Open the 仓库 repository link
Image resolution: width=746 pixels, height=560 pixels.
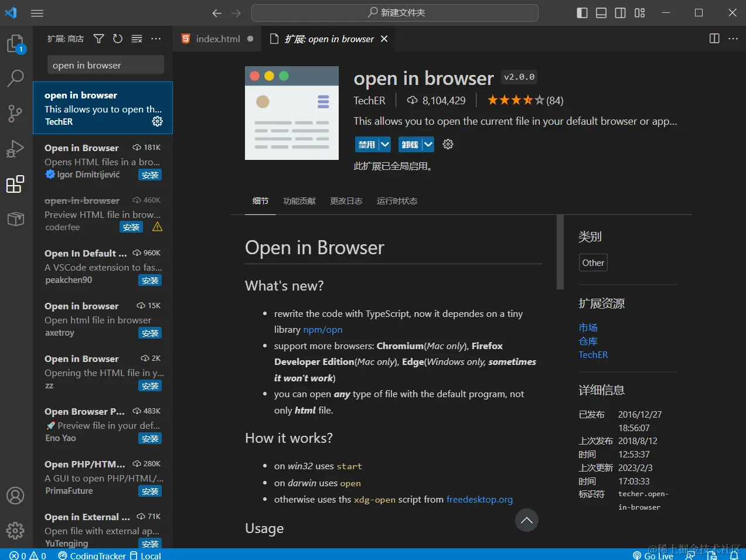(x=588, y=341)
